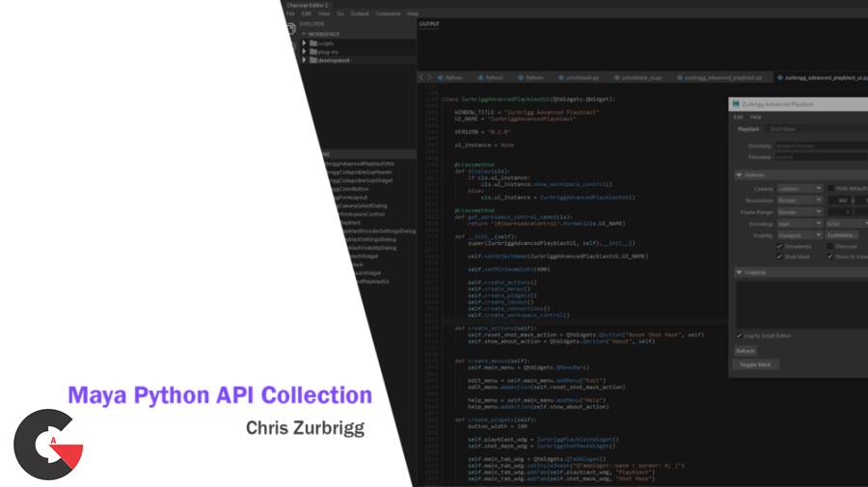Click the frame range start field
This screenshot has width=868, height=487.
[841, 212]
